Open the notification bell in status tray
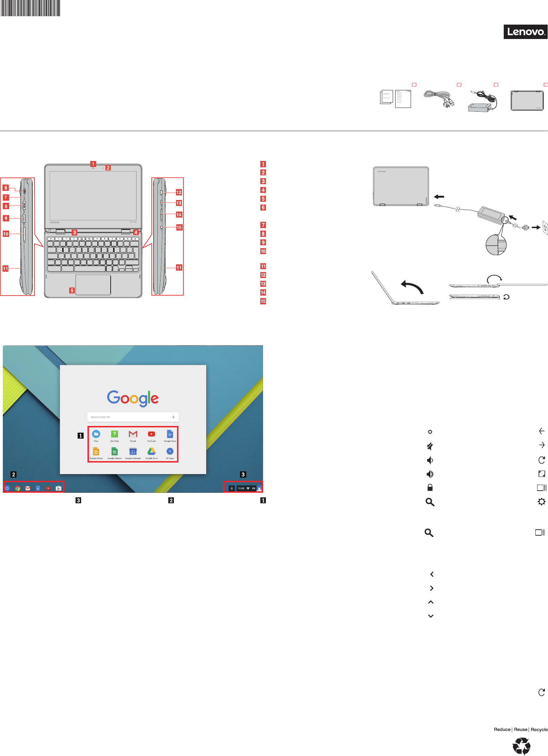Image resolution: width=548 pixels, height=756 pixels. pyautogui.click(x=232, y=488)
